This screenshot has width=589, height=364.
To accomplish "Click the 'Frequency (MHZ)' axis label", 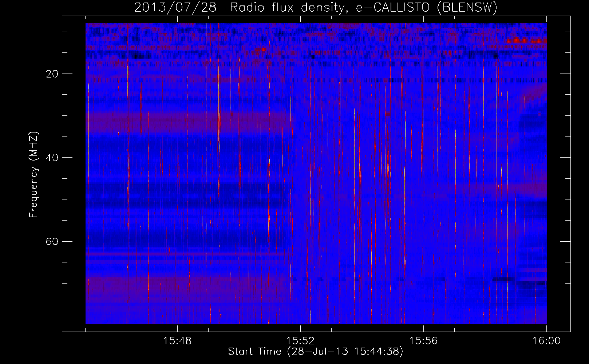I will 33,175.
